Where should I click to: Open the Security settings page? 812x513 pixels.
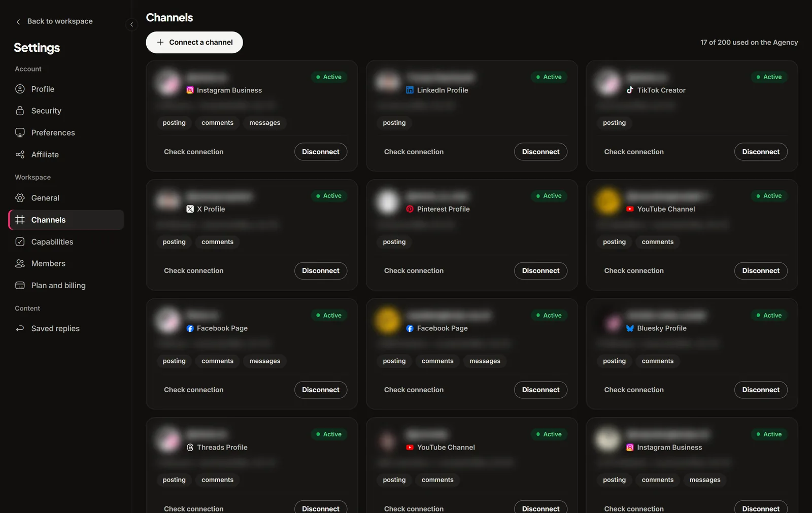click(x=66, y=111)
